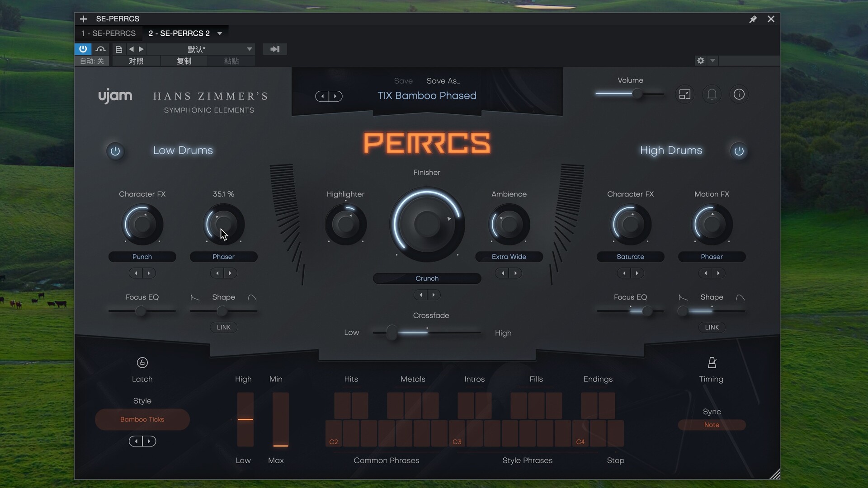
Task: Expand instance list arrow beside SE-PERRCS 2
Action: tap(220, 33)
